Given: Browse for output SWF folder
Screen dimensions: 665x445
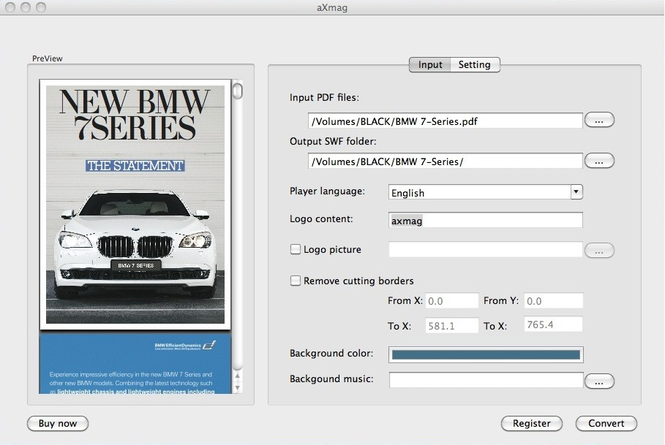Looking at the screenshot, I should (x=599, y=161).
